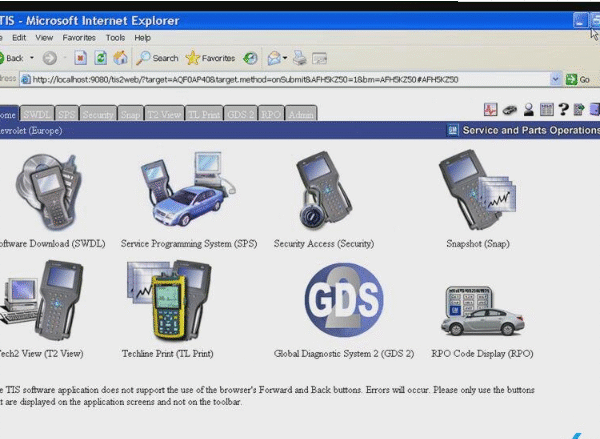The height and width of the screenshot is (439, 600).
Task: Click the address bar page icon
Action: click(26, 80)
